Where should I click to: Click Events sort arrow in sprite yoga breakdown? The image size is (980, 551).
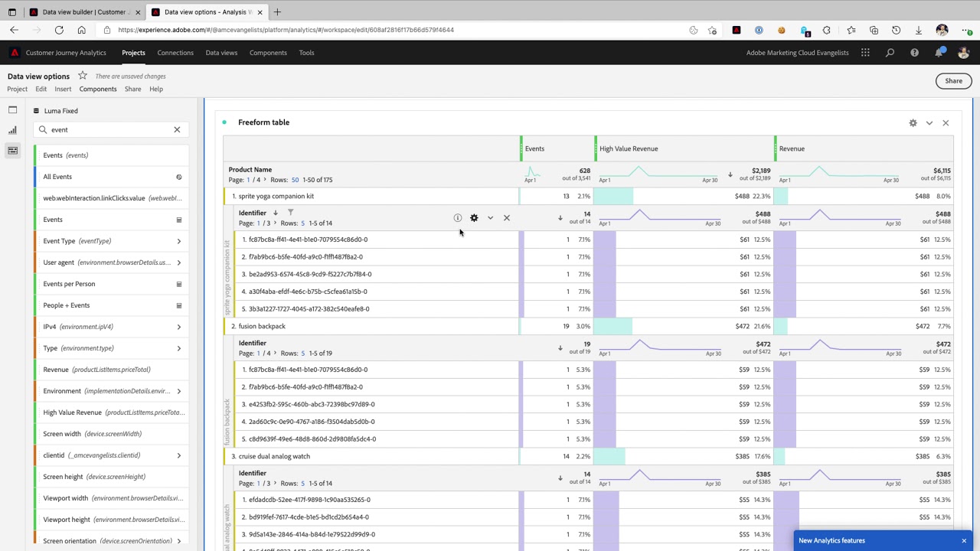pyautogui.click(x=560, y=218)
